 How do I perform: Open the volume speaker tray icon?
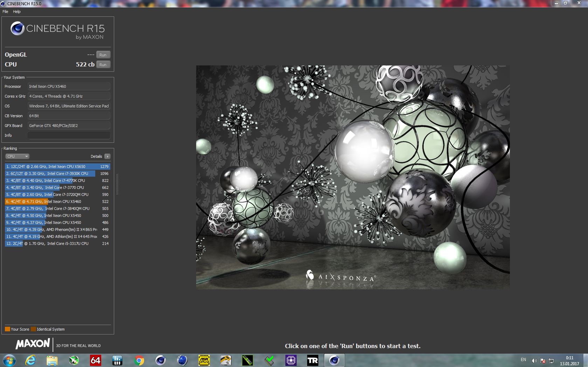click(534, 360)
